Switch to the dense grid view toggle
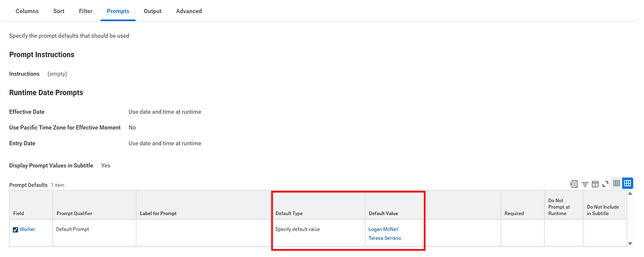The height and width of the screenshot is (257, 644). coord(616,183)
